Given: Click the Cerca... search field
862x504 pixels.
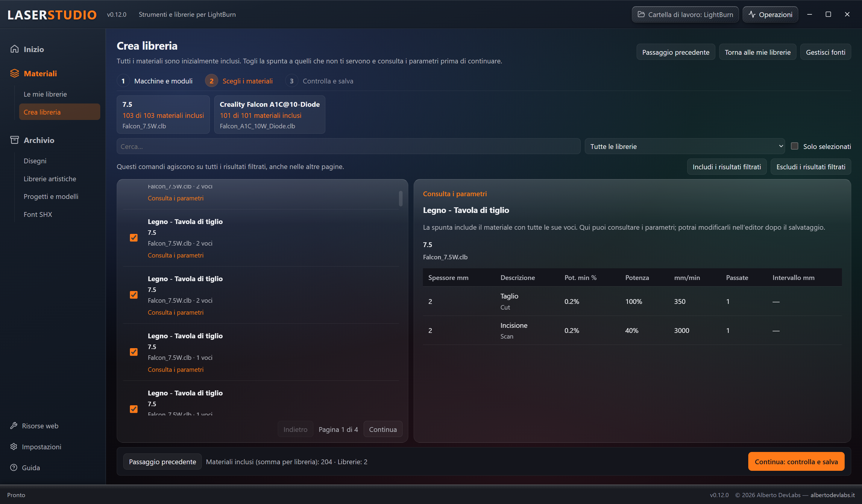Looking at the screenshot, I should [x=348, y=146].
